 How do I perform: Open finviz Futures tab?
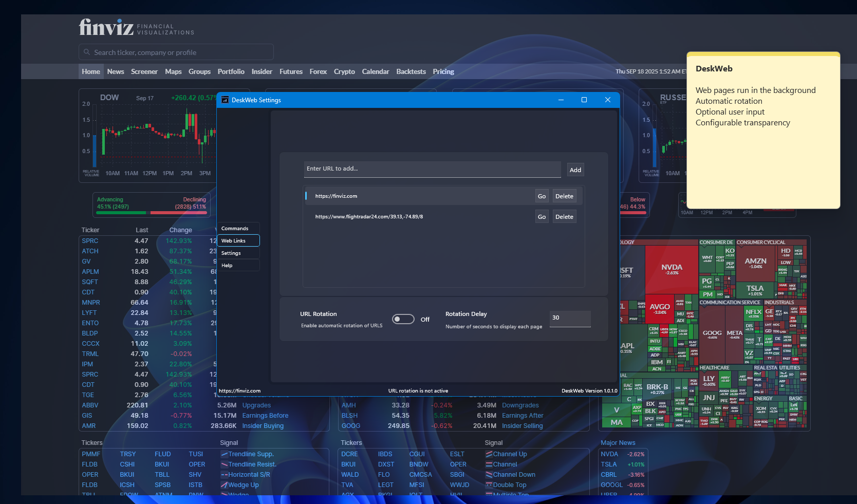tap(291, 72)
